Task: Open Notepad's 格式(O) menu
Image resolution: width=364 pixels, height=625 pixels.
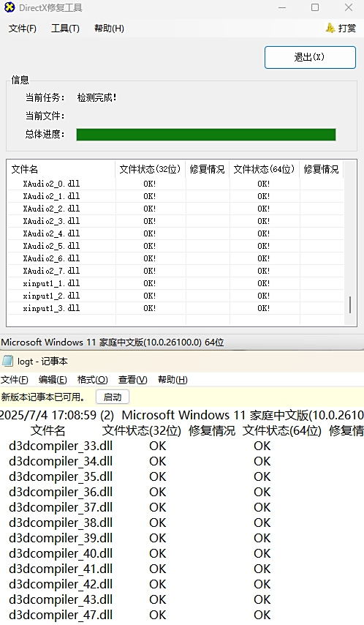Action: (x=92, y=379)
